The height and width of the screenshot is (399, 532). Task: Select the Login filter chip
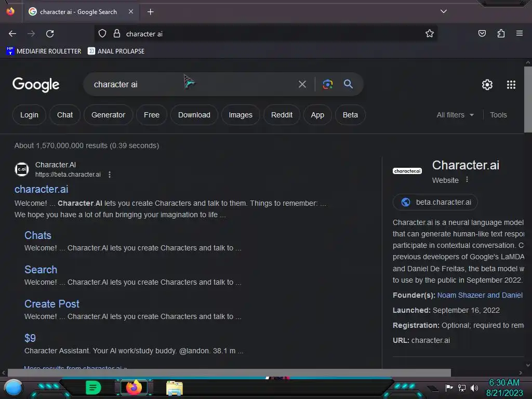pyautogui.click(x=29, y=115)
